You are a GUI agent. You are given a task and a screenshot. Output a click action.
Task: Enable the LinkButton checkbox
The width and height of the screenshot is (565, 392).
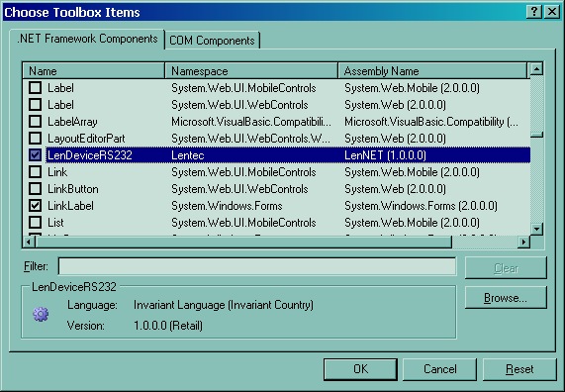(x=35, y=189)
